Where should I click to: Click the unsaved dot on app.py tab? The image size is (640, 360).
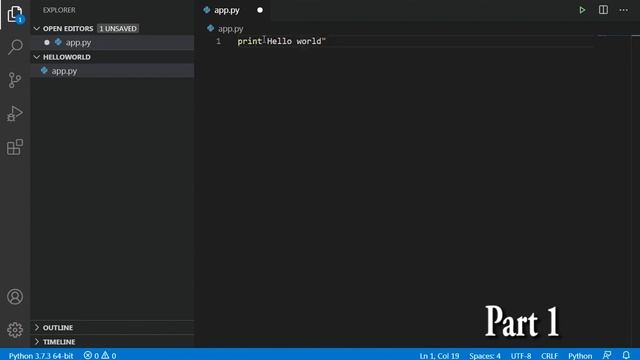(x=260, y=10)
